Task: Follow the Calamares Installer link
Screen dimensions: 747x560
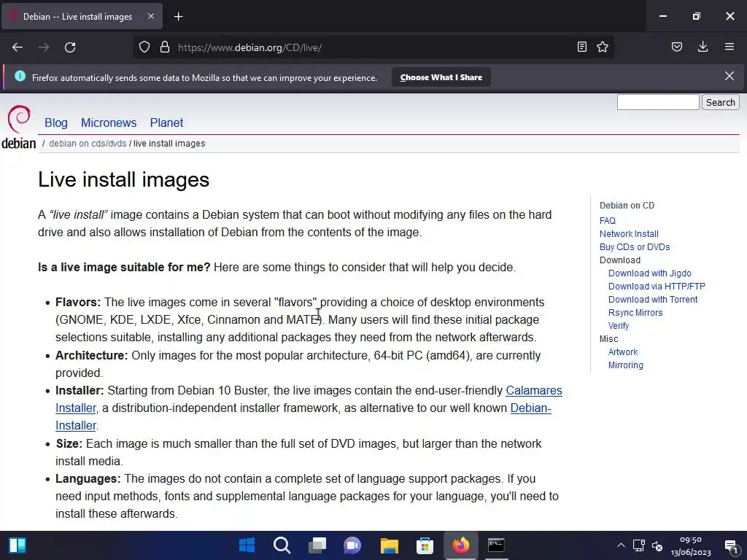Action: [533, 391]
